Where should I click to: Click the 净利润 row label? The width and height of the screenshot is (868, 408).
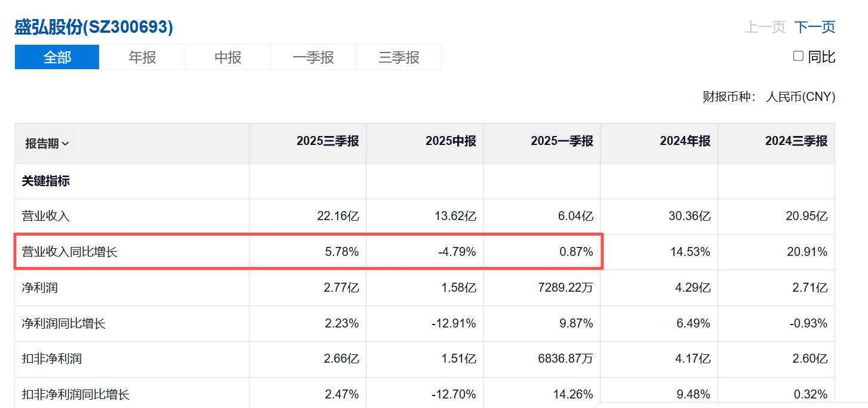[40, 288]
